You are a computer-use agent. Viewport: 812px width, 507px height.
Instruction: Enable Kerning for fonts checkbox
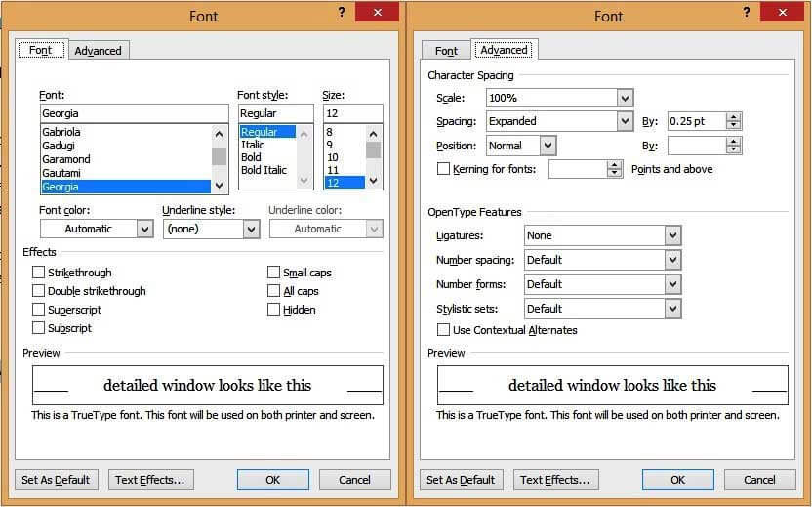pos(443,169)
